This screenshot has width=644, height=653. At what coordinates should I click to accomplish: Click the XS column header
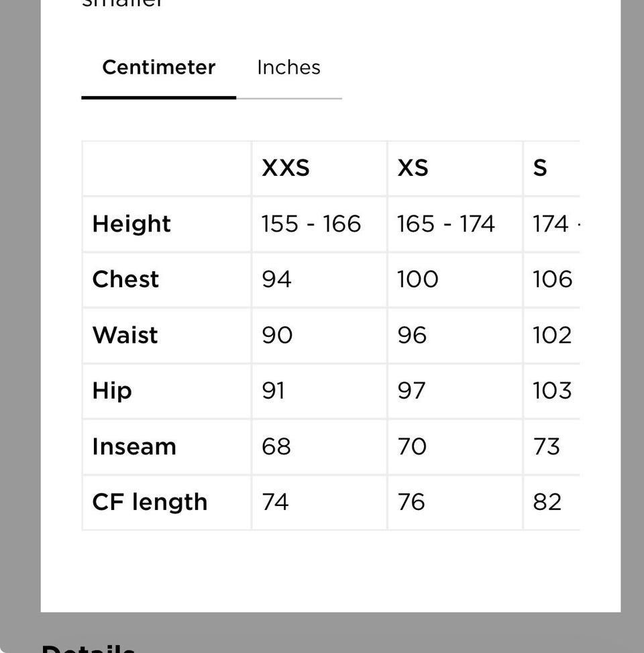click(413, 168)
